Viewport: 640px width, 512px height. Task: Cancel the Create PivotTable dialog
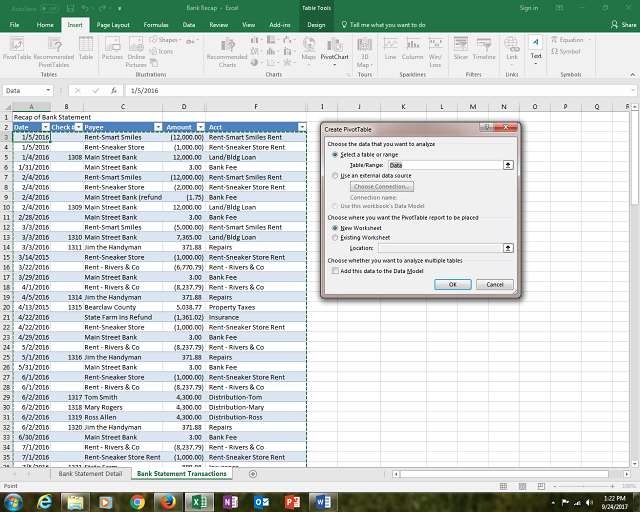[x=494, y=284]
